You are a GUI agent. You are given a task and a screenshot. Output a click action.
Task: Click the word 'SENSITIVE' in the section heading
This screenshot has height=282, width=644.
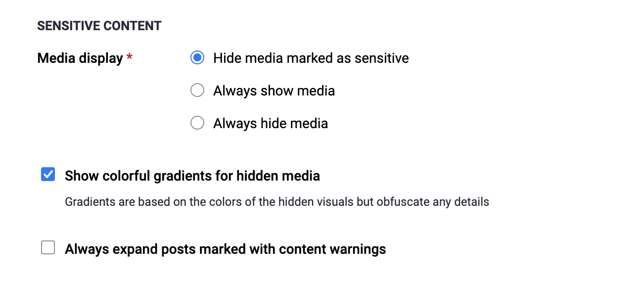pyautogui.click(x=65, y=26)
